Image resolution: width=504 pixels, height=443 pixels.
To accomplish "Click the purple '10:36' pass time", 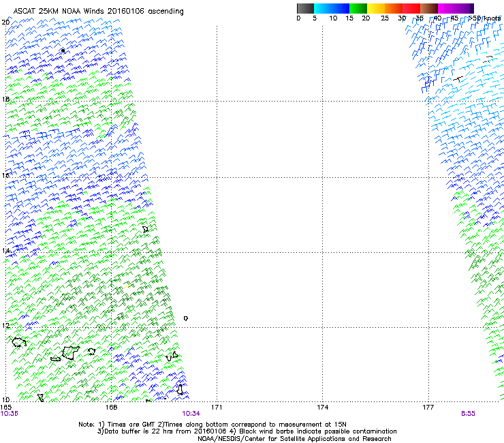I will [x=10, y=414].
